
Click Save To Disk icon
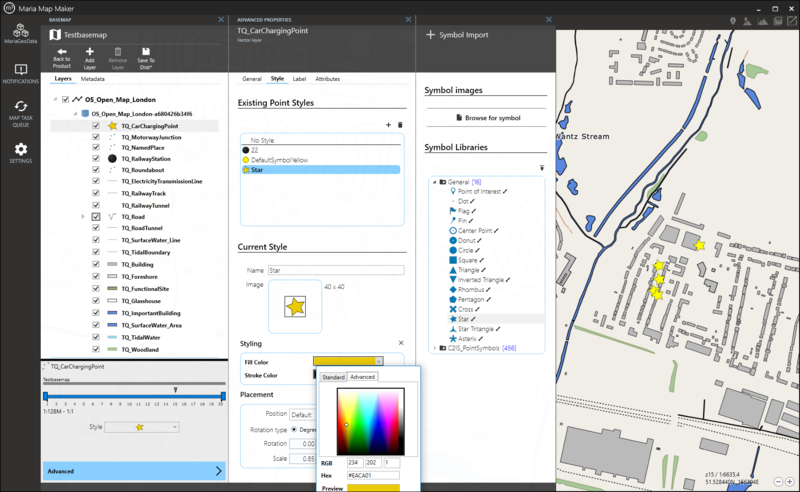coord(146,58)
